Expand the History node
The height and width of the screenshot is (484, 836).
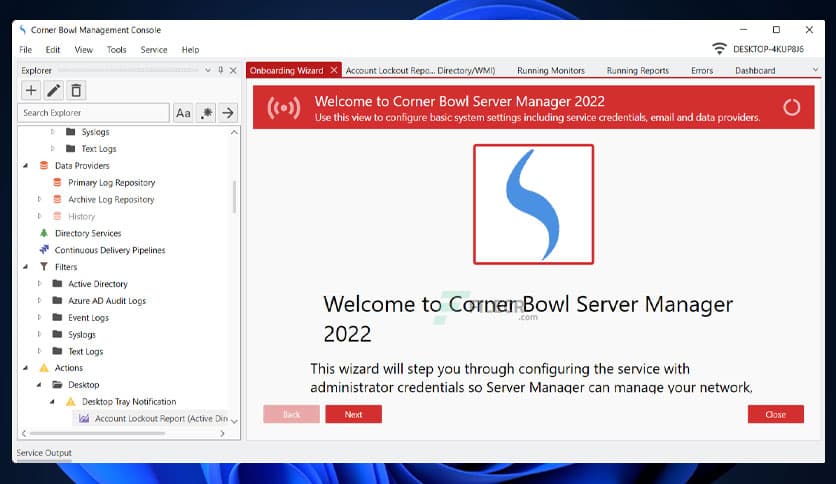(39, 216)
